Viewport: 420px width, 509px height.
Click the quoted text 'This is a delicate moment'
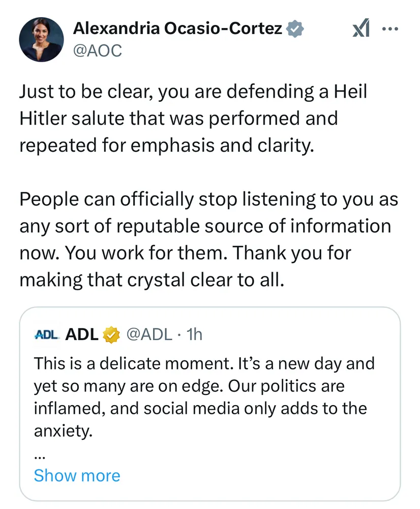click(203, 364)
